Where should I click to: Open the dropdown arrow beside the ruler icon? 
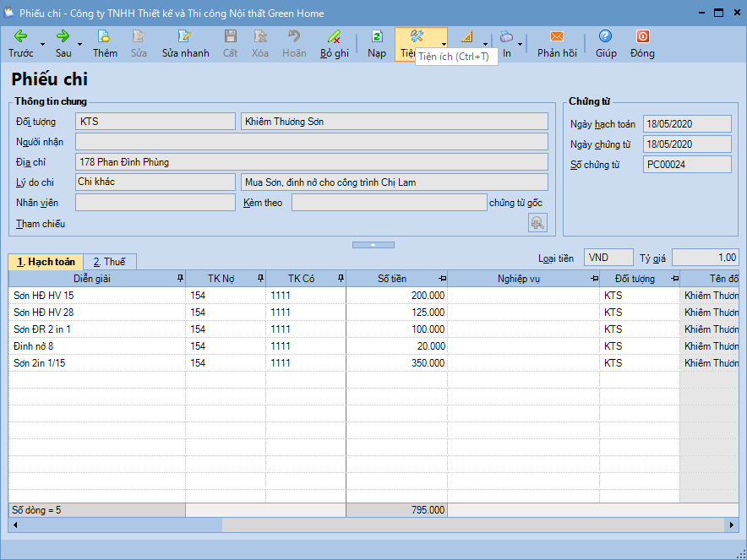point(485,44)
